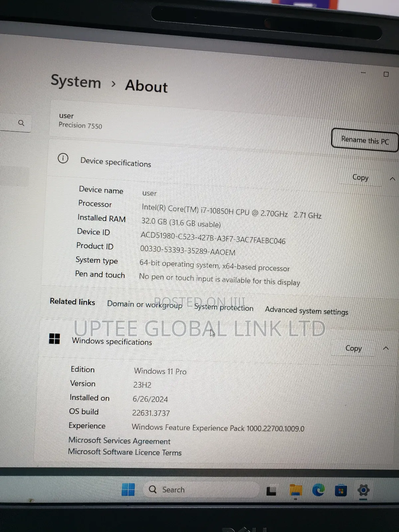Go back to System in the breadcrumb
The width and height of the screenshot is (399, 532).
76,81
